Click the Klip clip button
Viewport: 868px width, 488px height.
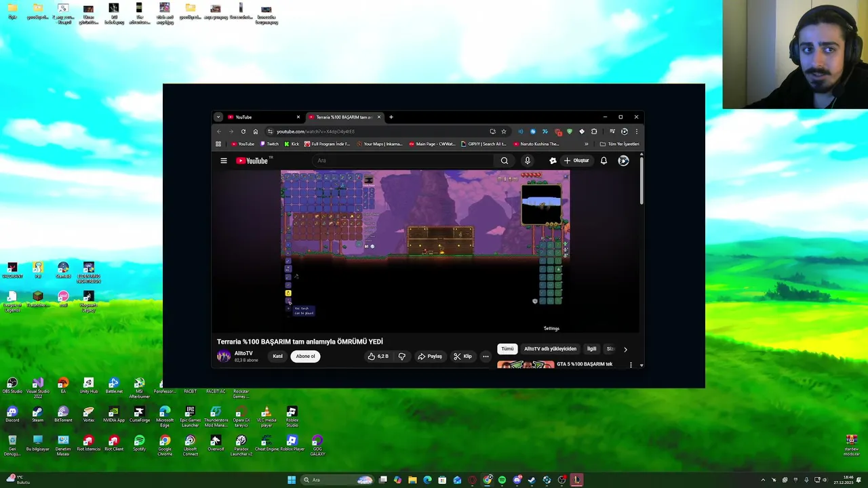point(462,356)
